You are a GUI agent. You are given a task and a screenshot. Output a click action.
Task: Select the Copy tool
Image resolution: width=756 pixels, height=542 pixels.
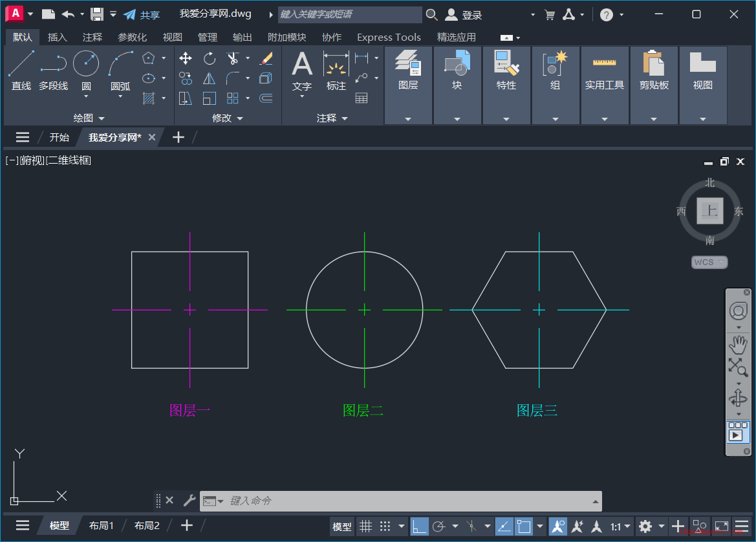(186, 78)
